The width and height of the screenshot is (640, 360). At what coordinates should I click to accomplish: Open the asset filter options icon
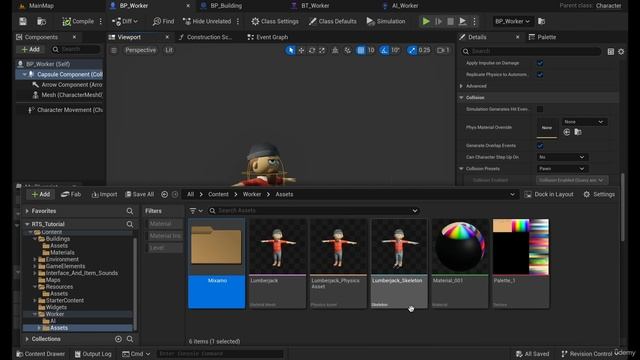click(x=196, y=211)
